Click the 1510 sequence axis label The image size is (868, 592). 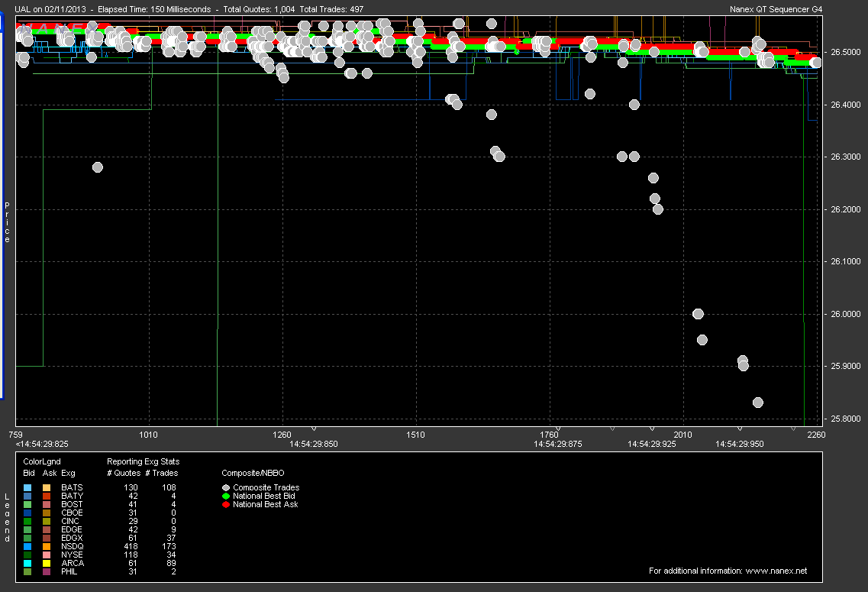point(416,435)
